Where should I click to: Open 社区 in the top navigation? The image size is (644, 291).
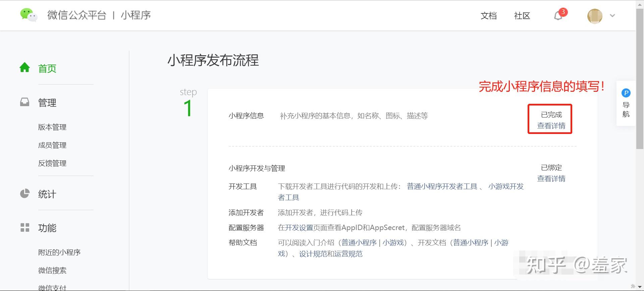pos(522,16)
